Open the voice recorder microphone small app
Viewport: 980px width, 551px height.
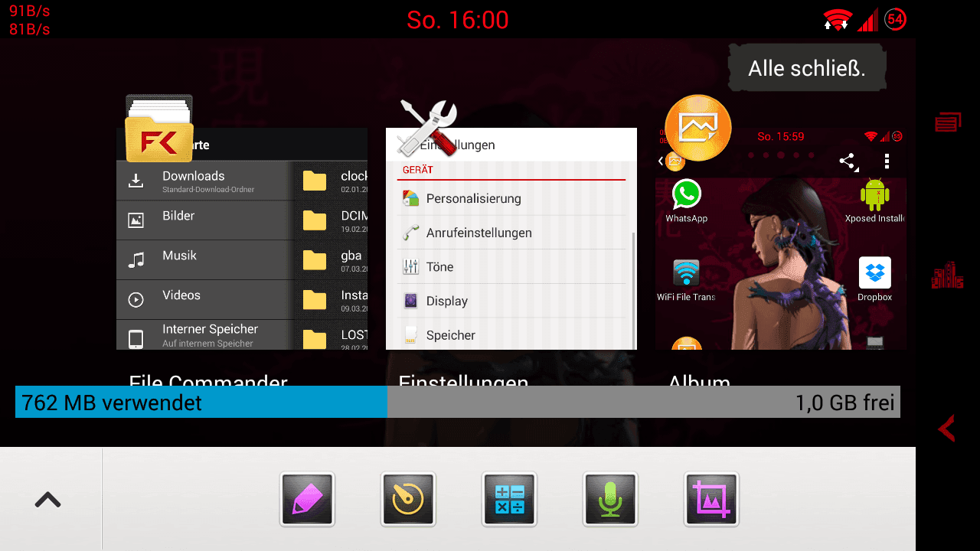coord(610,499)
